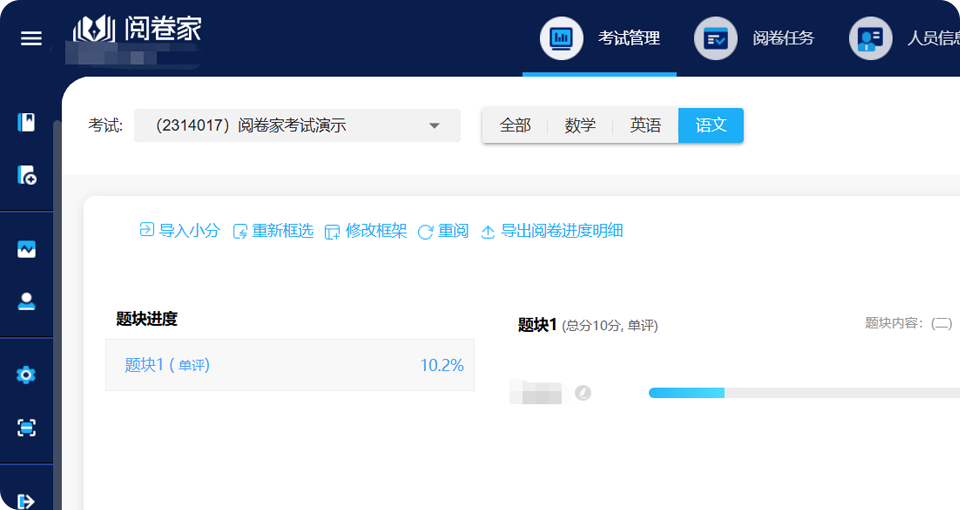Viewport: 960px width, 510px height.
Task: Open the image icon in sidebar
Action: [27, 250]
